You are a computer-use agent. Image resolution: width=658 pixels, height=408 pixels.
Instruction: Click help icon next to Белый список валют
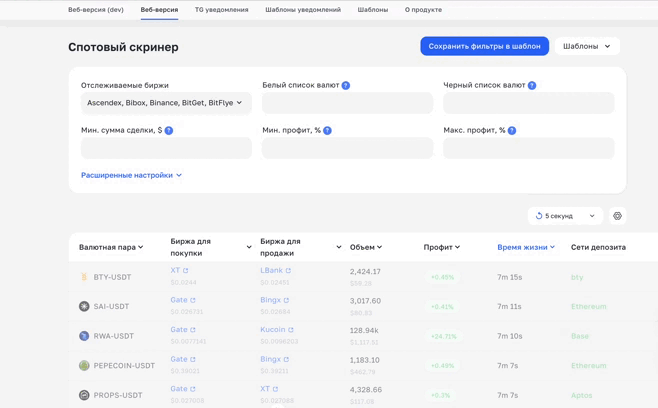pos(346,86)
